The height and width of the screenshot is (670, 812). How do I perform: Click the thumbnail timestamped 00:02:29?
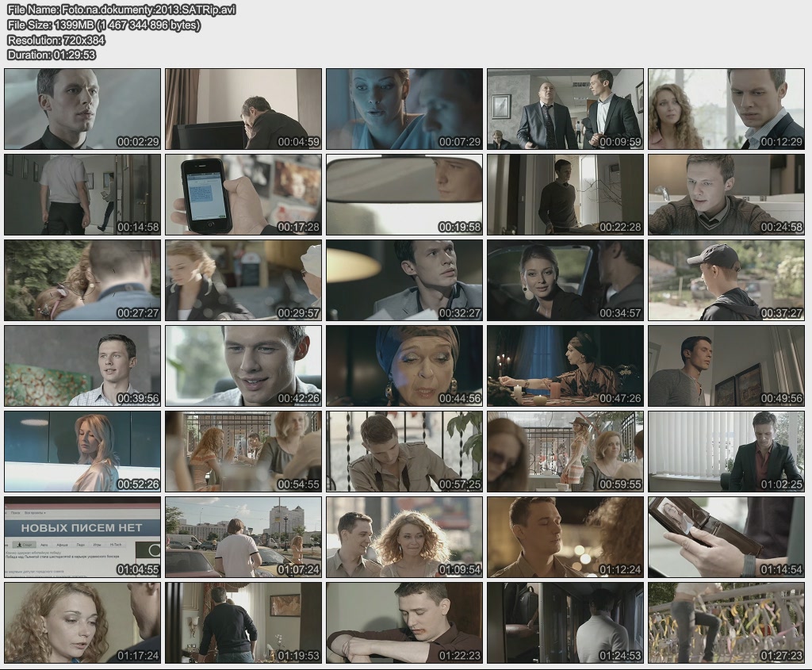(82, 109)
